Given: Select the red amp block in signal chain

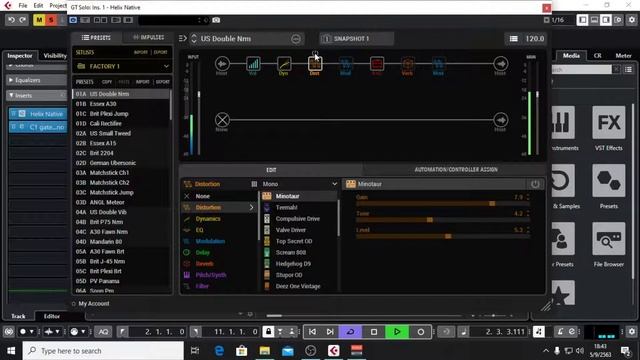Looking at the screenshot, I should [x=376, y=64].
